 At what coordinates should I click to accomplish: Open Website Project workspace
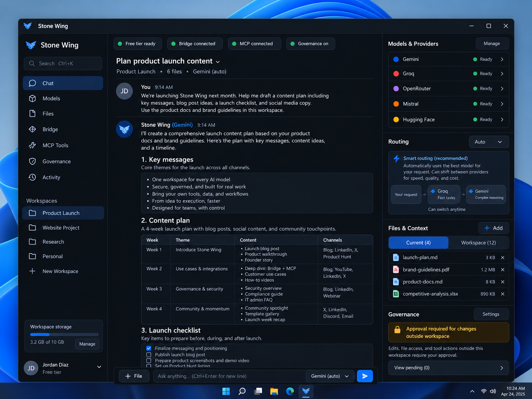pyautogui.click(x=63, y=228)
